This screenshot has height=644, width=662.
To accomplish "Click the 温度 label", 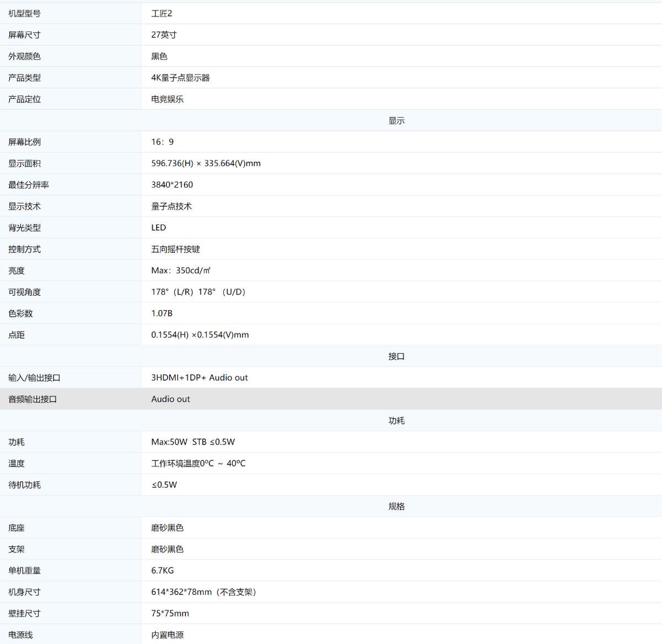I will 17,464.
